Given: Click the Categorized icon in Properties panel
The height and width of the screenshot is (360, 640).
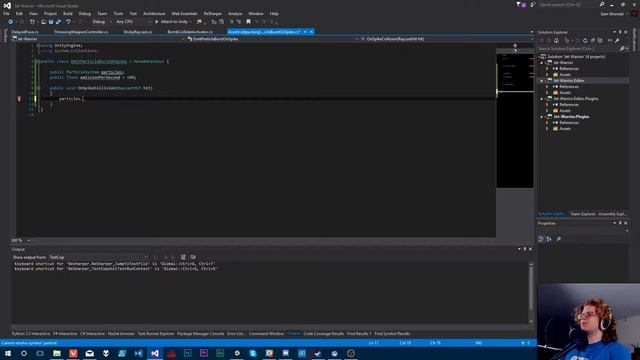Looking at the screenshot, I should tap(541, 239).
